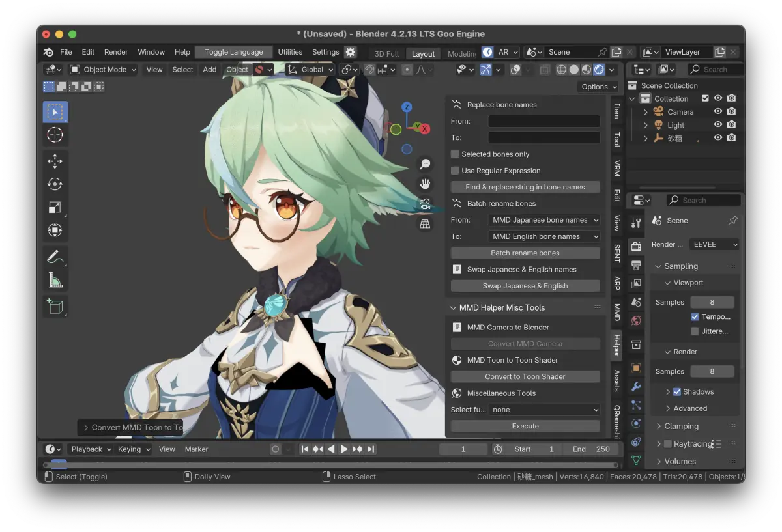Uncheck Collection exclude-from-view-layer checkbox
Screen dimensions: 782x532
705,98
